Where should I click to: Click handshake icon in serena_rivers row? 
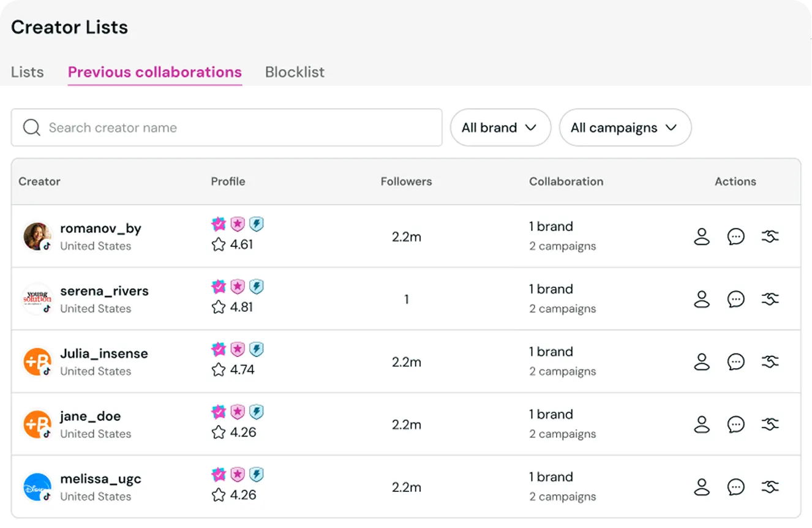[x=770, y=298]
